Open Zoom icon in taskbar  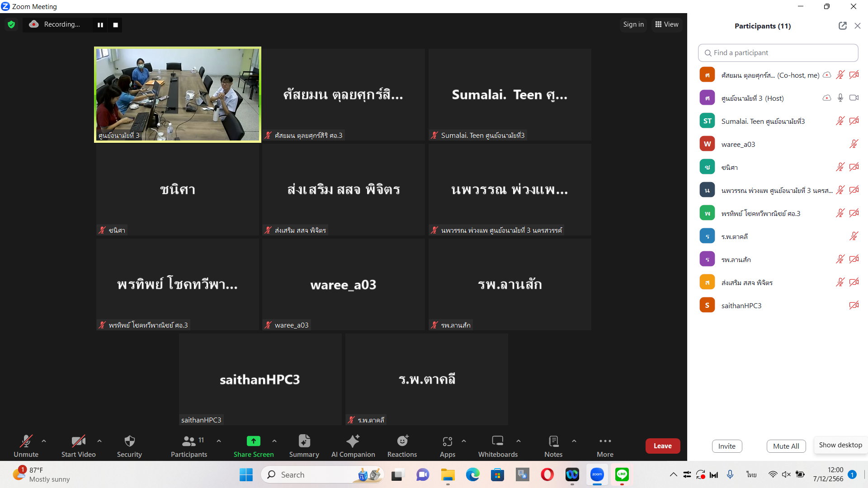click(597, 474)
